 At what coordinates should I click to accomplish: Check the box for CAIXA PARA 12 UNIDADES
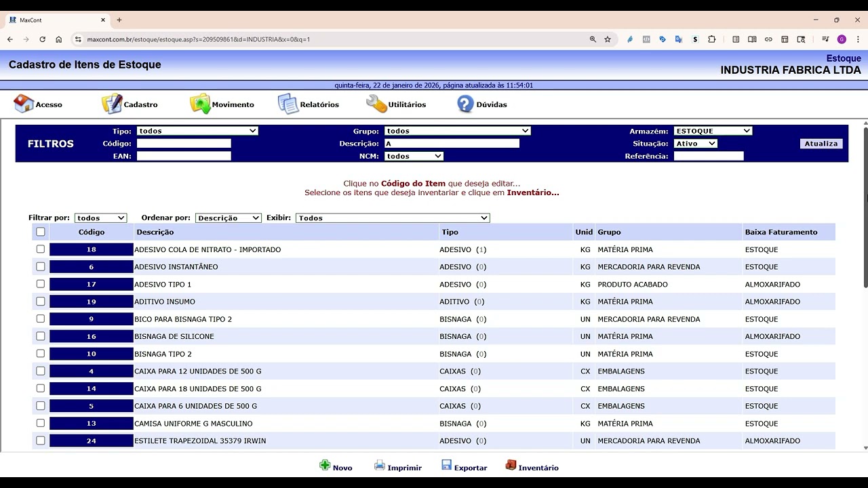[x=41, y=371]
